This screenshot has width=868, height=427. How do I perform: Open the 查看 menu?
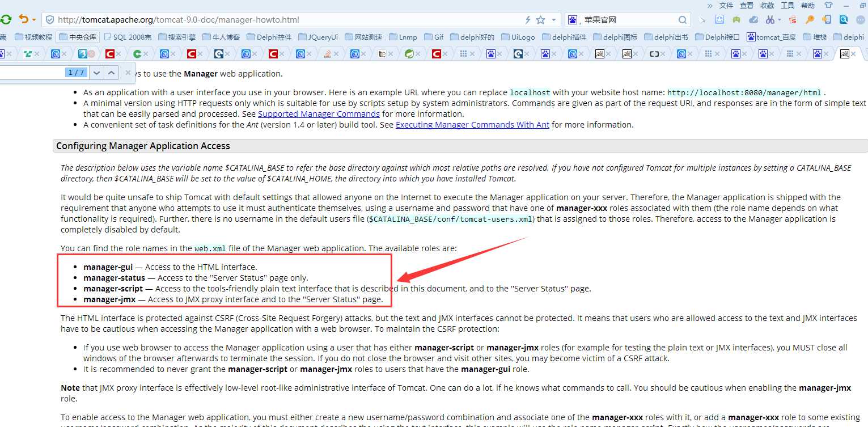pos(747,5)
